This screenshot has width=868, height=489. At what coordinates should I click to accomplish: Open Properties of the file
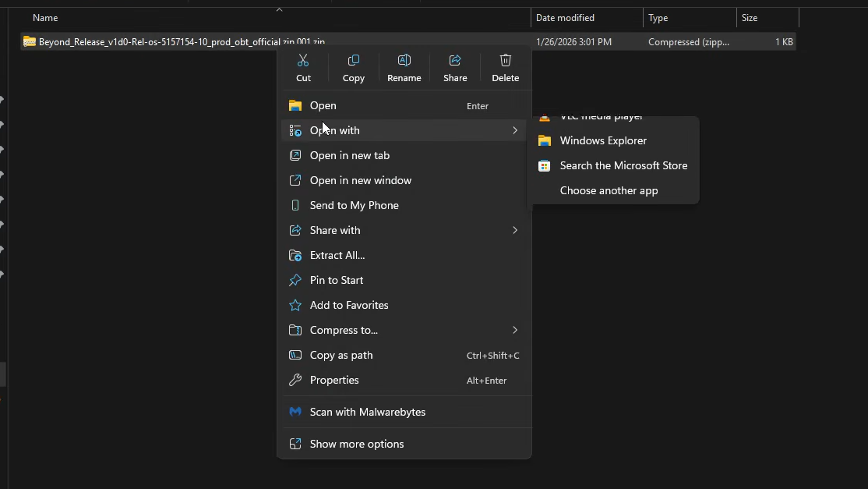334,380
